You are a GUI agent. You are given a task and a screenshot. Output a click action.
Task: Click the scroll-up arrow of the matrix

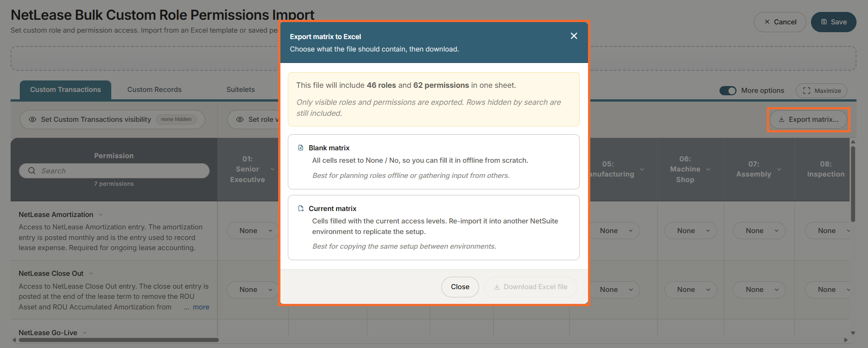[x=853, y=142]
